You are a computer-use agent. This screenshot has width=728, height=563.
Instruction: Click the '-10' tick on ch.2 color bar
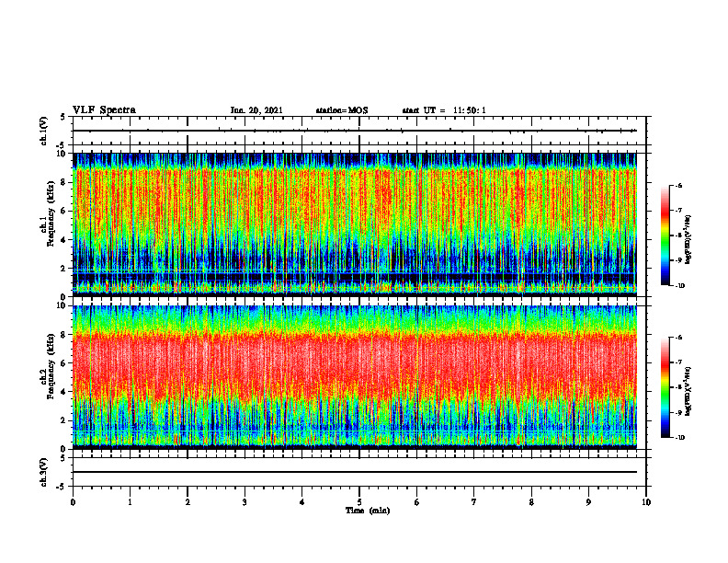pos(680,438)
